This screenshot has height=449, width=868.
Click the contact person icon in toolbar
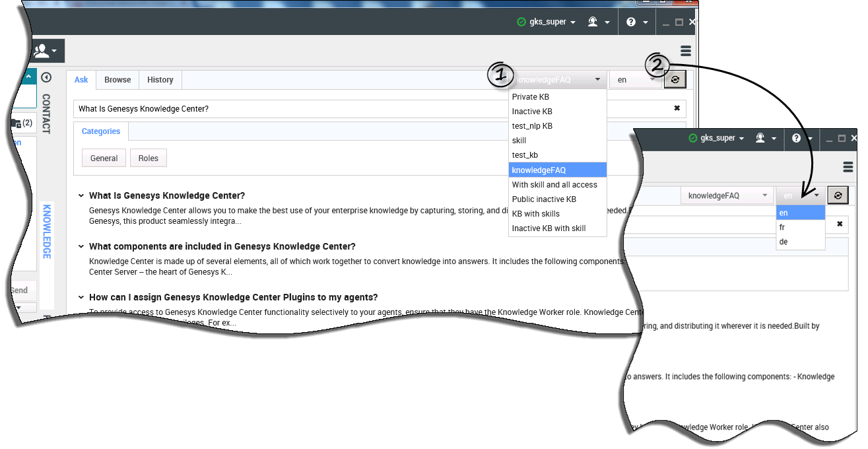(41, 51)
